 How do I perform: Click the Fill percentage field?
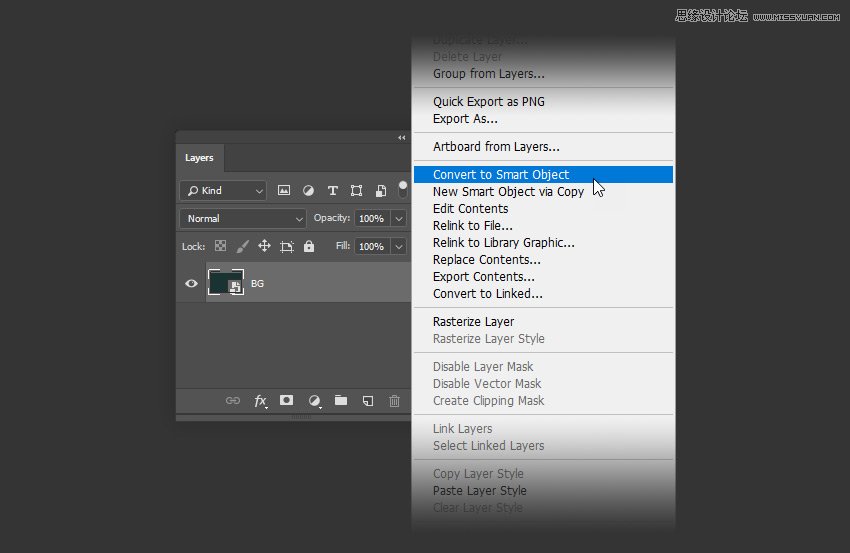[371, 246]
